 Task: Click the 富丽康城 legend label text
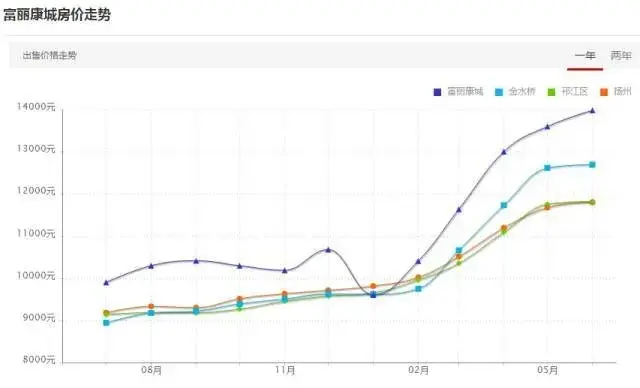pos(465,91)
